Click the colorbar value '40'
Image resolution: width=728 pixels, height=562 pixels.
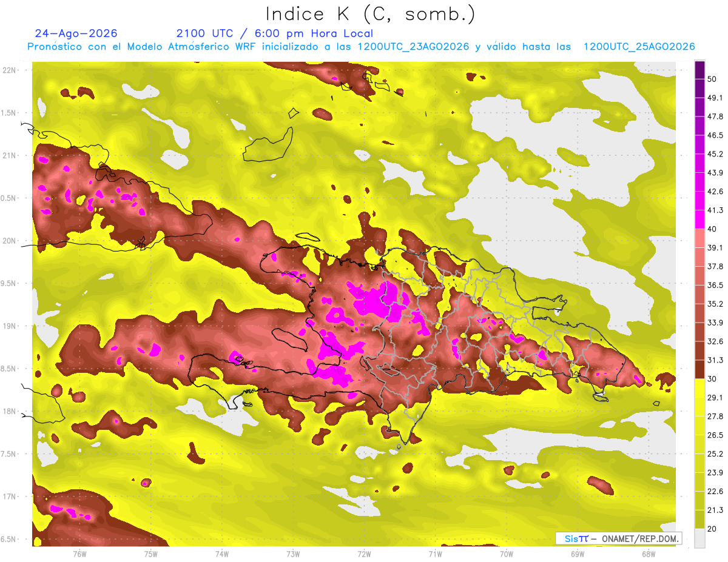click(x=712, y=229)
